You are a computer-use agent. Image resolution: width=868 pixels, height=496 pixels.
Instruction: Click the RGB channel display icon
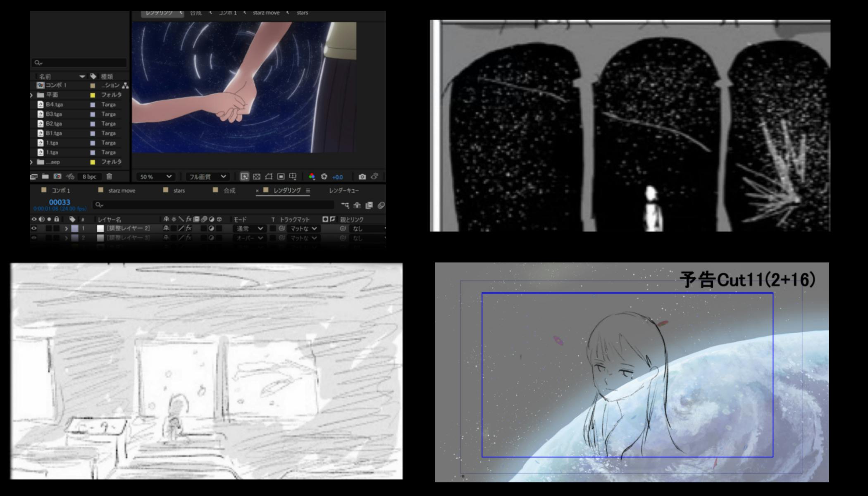[x=312, y=176]
